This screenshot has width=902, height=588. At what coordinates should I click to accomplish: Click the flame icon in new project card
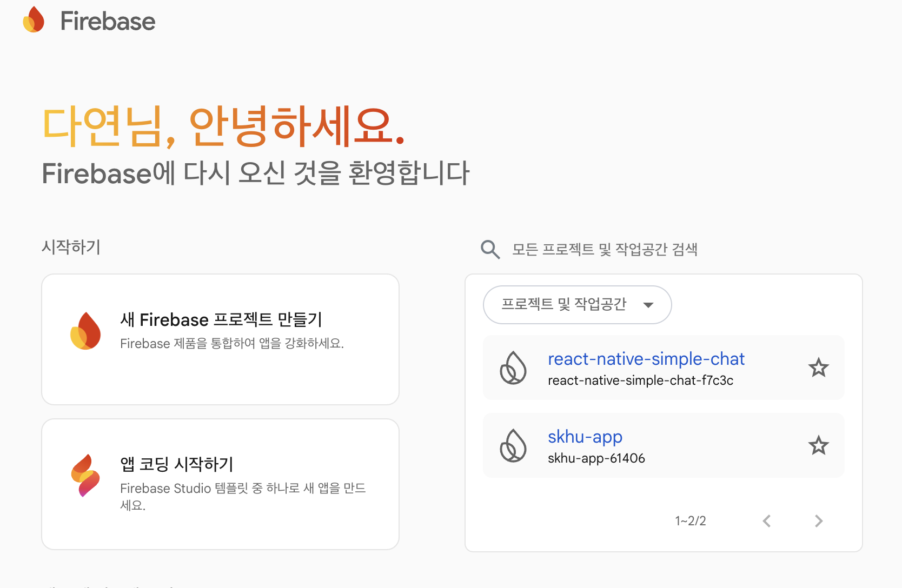[85, 331]
